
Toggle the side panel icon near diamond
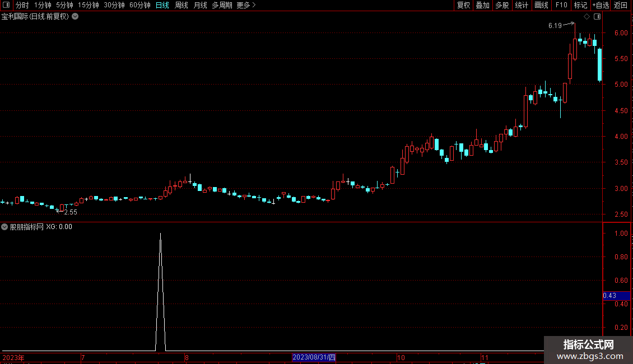tap(597, 17)
